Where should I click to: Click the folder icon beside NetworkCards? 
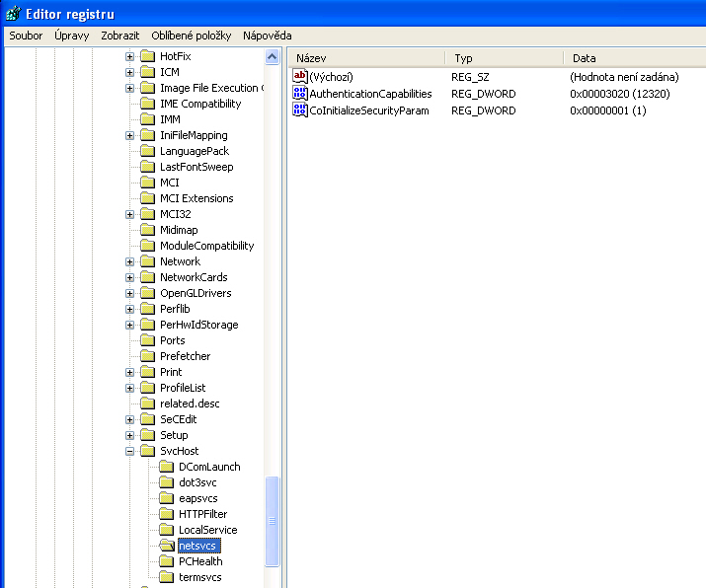coord(148,277)
